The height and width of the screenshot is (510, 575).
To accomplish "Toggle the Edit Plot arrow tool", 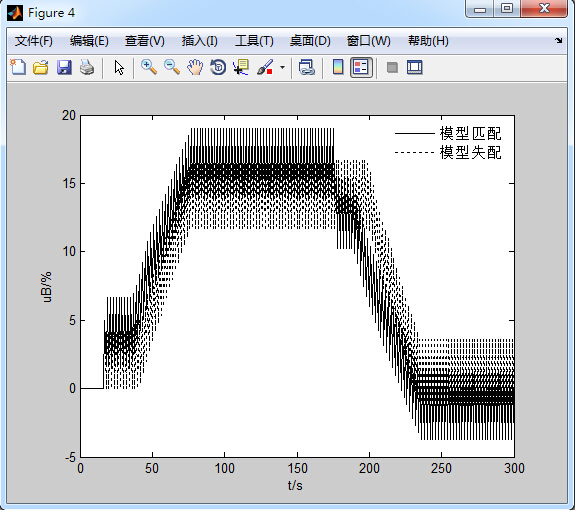I will (x=119, y=67).
